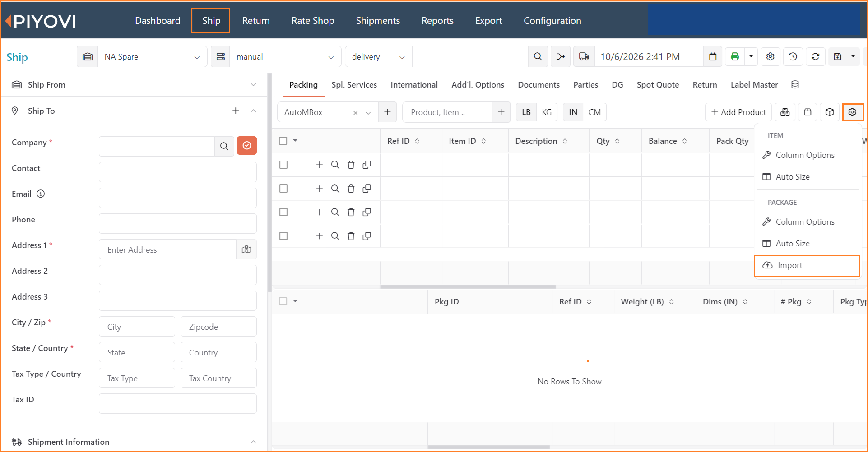This screenshot has width=868, height=452.
Task: Click the Enter Address input field
Action: click(x=167, y=249)
